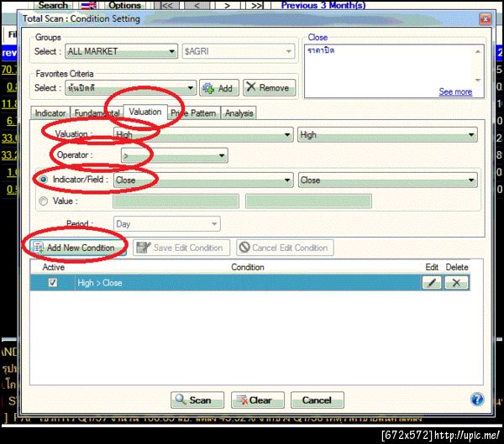Uncheck the Active checkbox for High > Close

coord(52,283)
